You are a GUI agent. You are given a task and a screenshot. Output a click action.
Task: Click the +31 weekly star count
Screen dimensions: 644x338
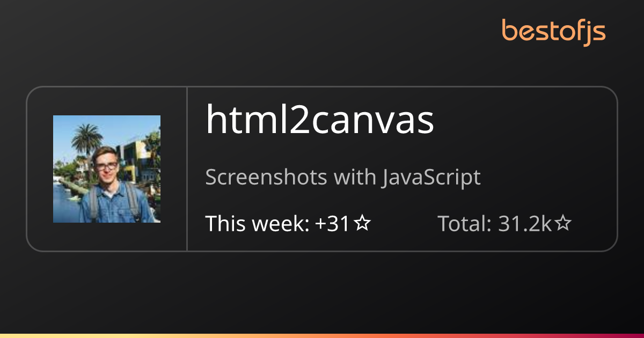tap(333, 224)
